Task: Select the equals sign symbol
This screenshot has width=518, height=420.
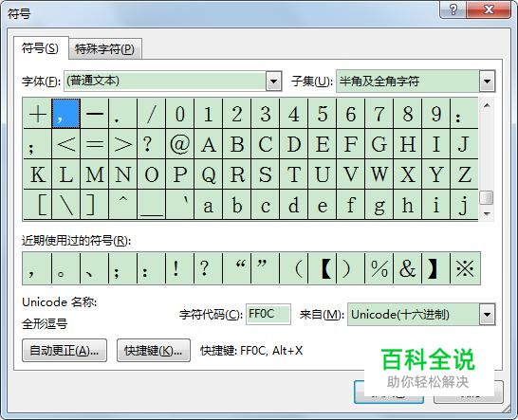Action: (95, 144)
